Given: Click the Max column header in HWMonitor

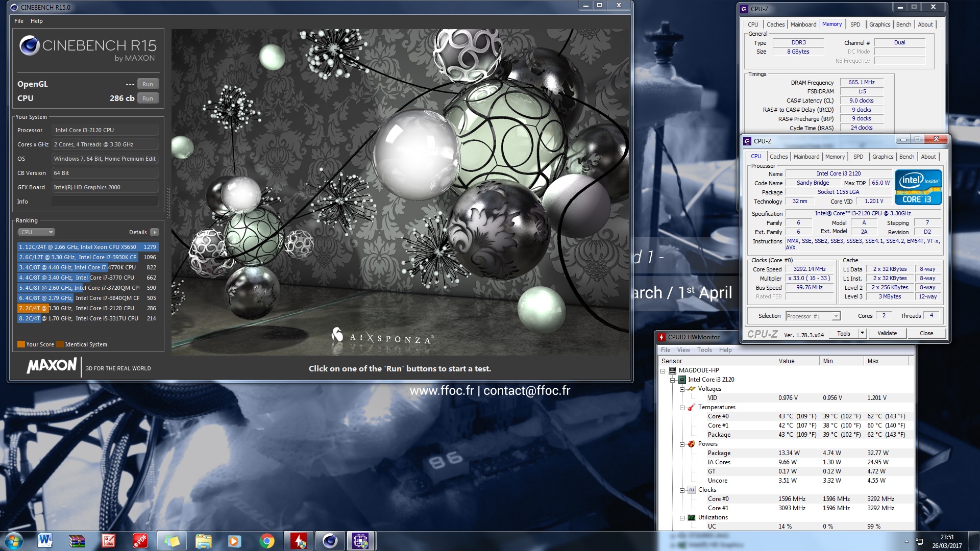Looking at the screenshot, I should point(887,361).
